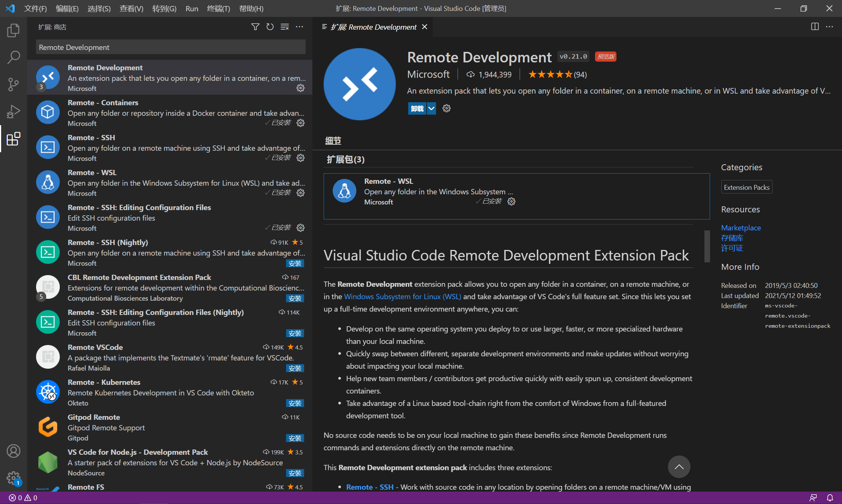Viewport: 842px width, 504px height.
Task: Click the extension details scrollbar thumb
Action: click(x=707, y=246)
